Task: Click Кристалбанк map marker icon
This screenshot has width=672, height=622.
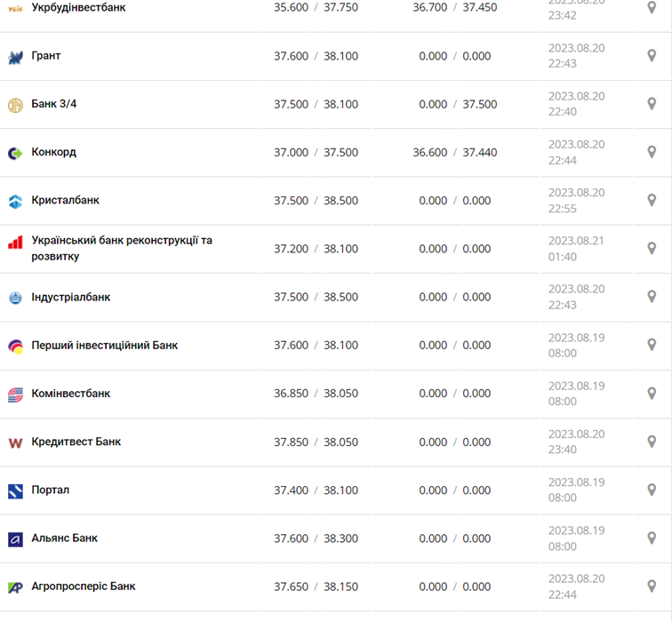Action: [x=652, y=201]
